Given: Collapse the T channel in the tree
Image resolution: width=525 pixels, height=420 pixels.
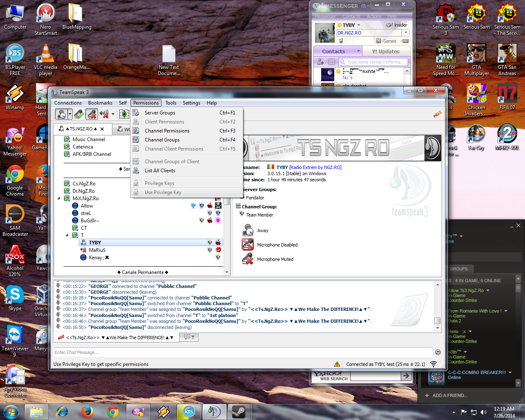Looking at the screenshot, I should tap(67, 235).
